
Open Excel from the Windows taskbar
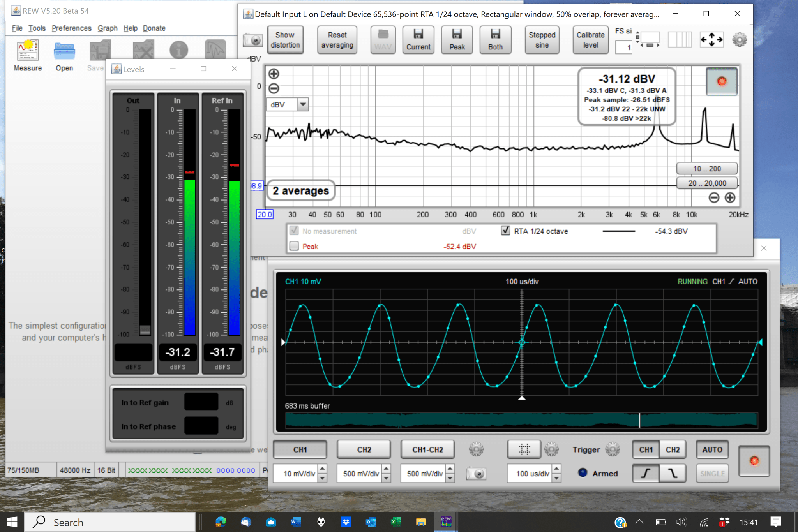pyautogui.click(x=396, y=522)
